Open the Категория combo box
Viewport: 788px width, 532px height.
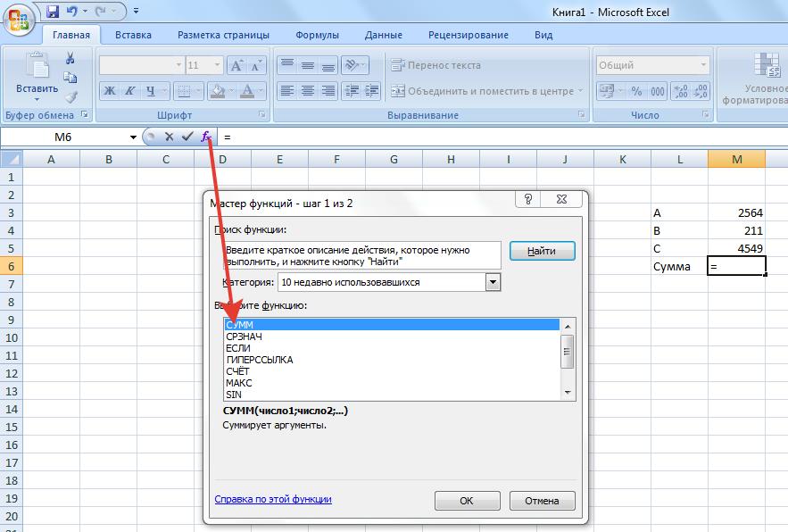[x=389, y=282]
